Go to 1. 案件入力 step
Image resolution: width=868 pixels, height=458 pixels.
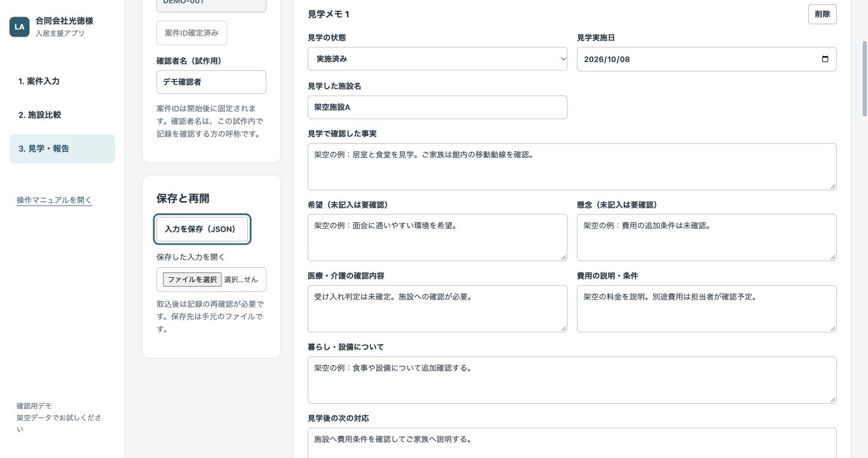pos(62,81)
